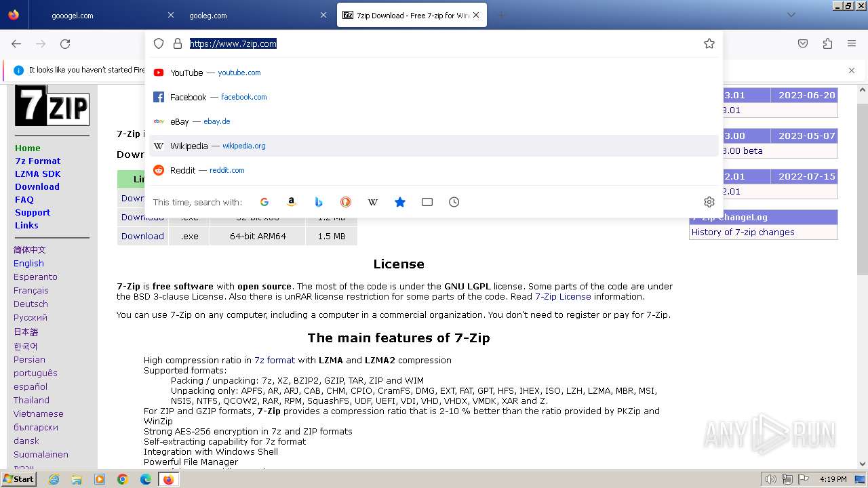This screenshot has width=868, height=488.
Task: Select the 7zip Download tab
Action: 412,15
